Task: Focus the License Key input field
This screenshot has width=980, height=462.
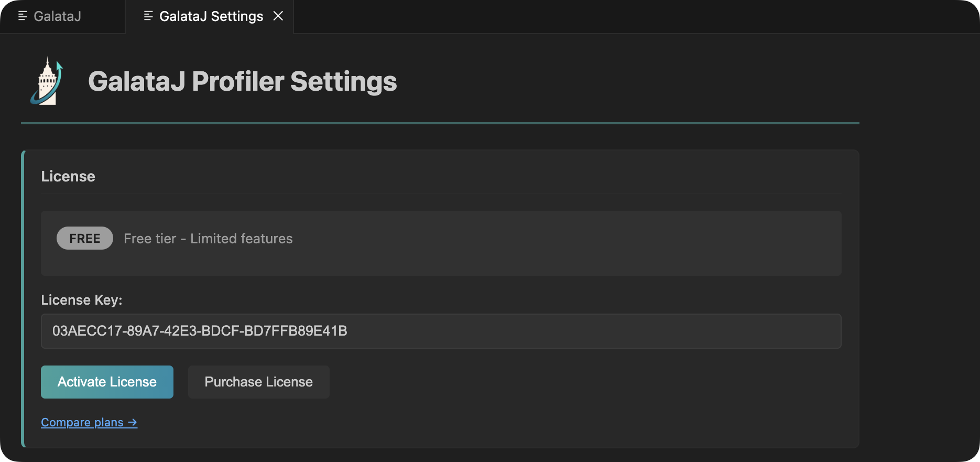Action: pyautogui.click(x=440, y=331)
